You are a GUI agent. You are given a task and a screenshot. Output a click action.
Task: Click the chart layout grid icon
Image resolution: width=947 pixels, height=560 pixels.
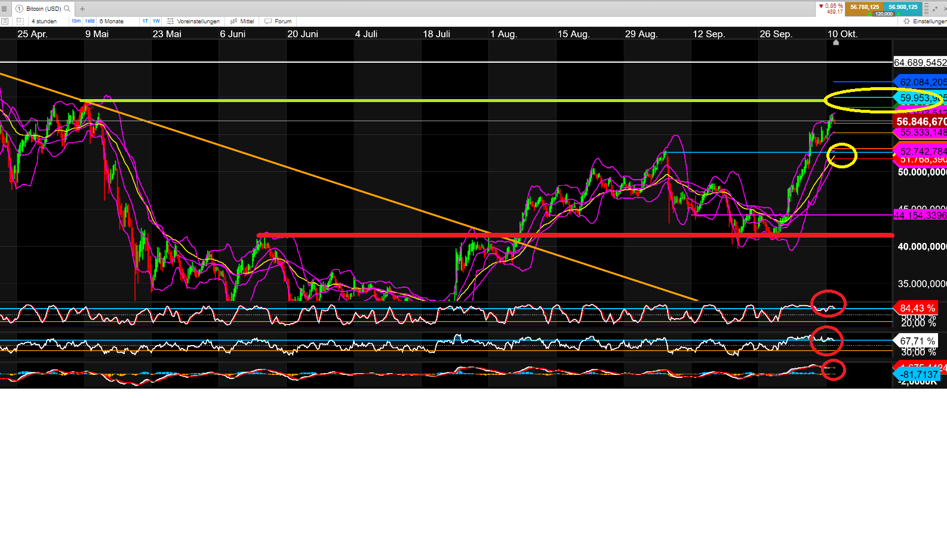click(x=20, y=21)
